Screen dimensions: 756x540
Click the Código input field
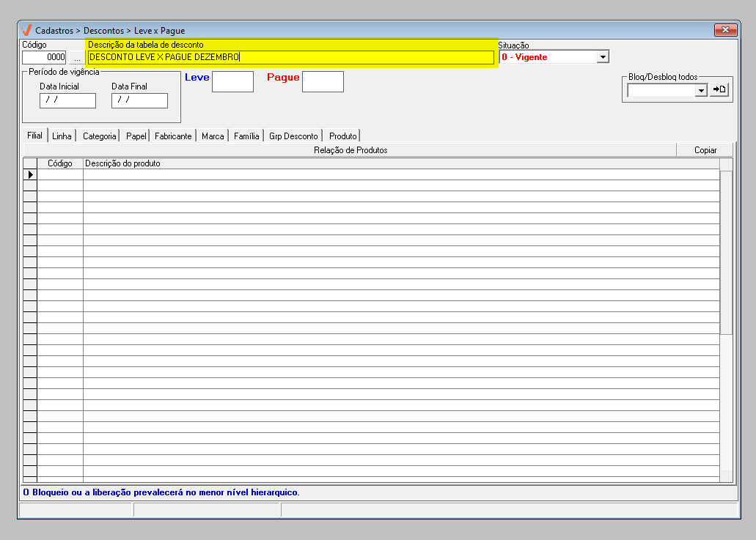pos(44,57)
